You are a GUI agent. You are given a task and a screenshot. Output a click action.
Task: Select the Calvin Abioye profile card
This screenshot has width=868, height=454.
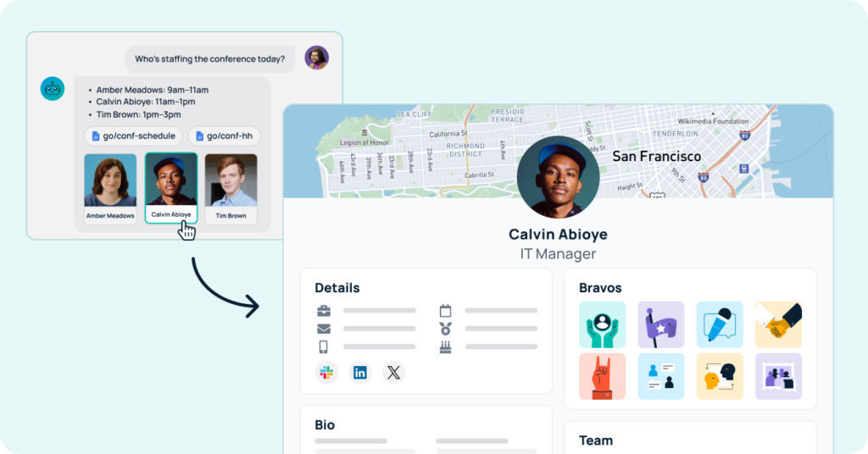pyautogui.click(x=171, y=188)
